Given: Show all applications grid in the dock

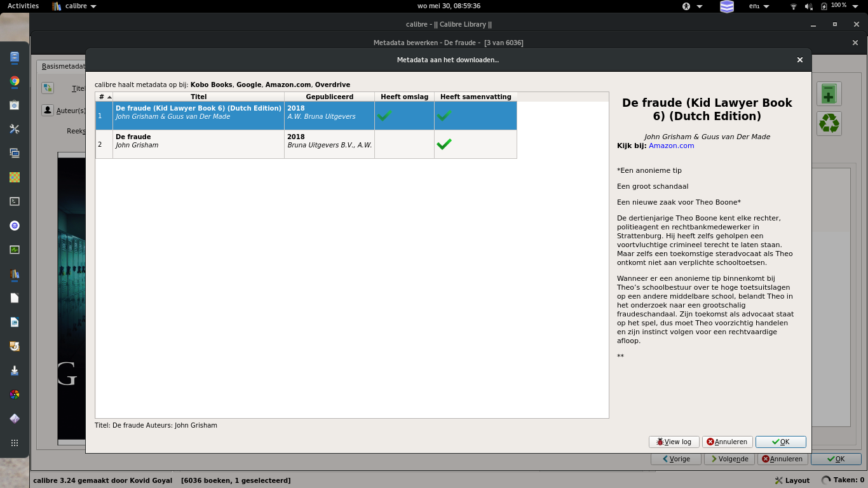Looking at the screenshot, I should coord(15,443).
